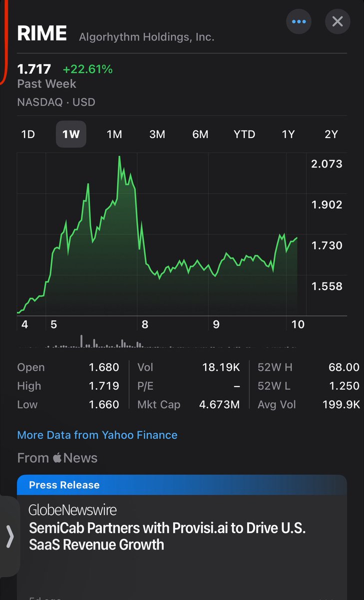Tap the Low value 1.660

point(104,404)
